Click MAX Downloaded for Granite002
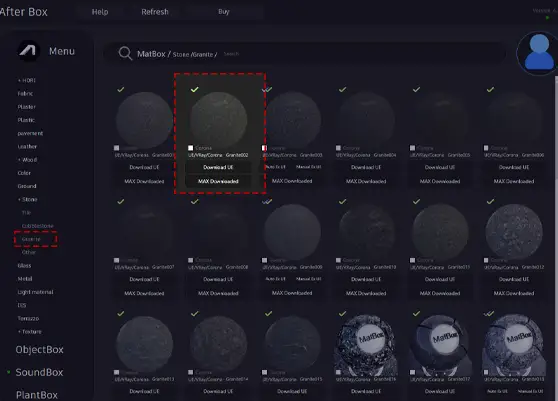The height and width of the screenshot is (401, 558). (218, 181)
